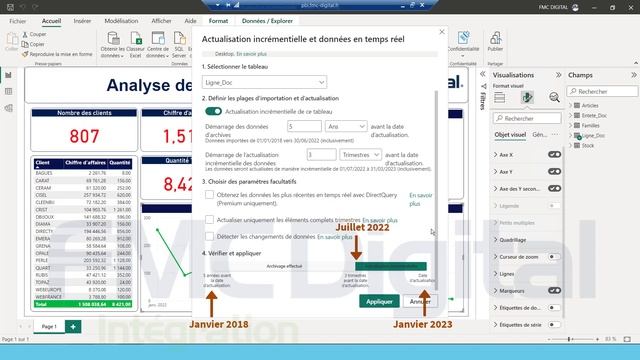The image size is (640, 360).
Task: Open the Ans archive unit dropdown
Action: coord(346,127)
